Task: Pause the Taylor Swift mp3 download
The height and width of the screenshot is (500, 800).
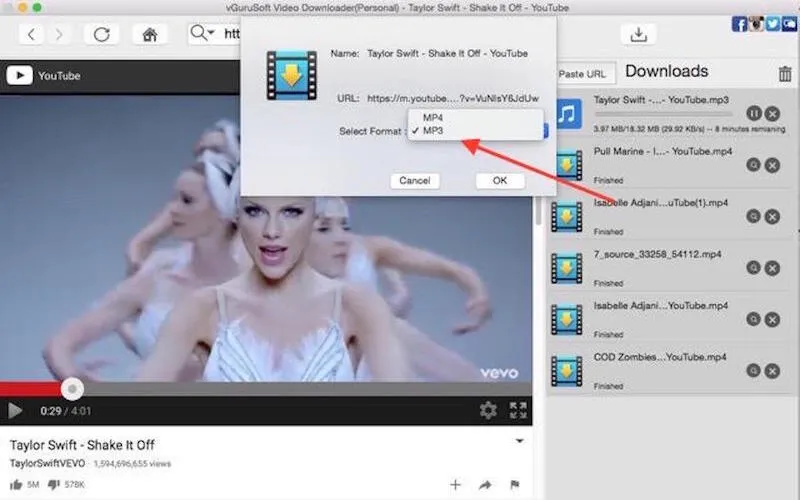Action: [x=754, y=113]
